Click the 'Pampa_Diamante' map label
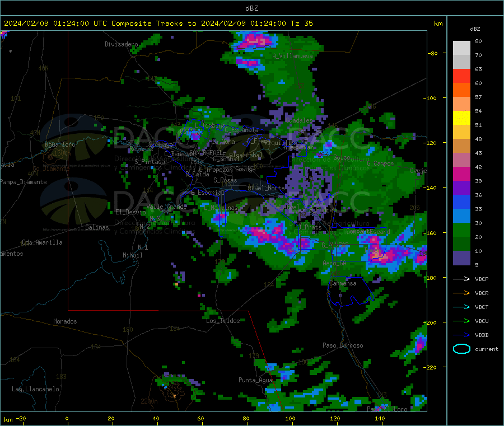This screenshot has width=504, height=426. (x=24, y=182)
